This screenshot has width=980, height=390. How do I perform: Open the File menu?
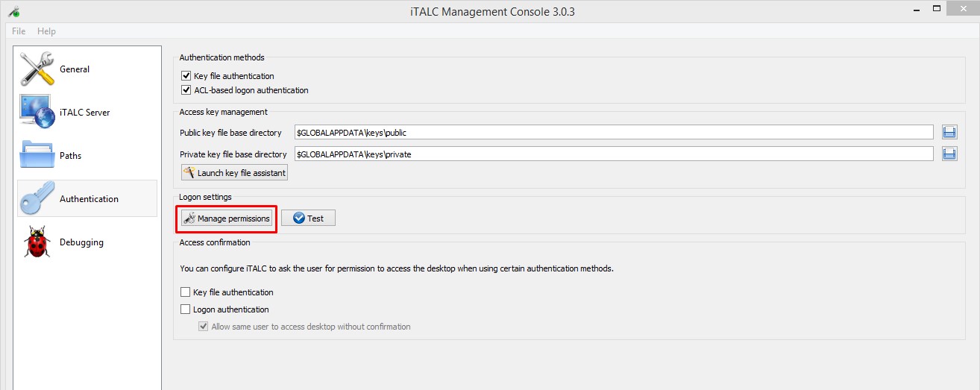[x=19, y=31]
